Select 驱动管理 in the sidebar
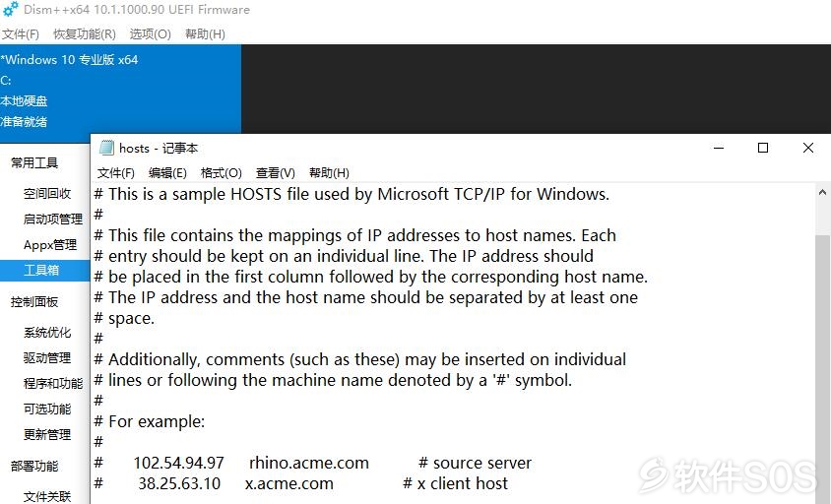This screenshot has width=831, height=504. pyautogui.click(x=47, y=357)
